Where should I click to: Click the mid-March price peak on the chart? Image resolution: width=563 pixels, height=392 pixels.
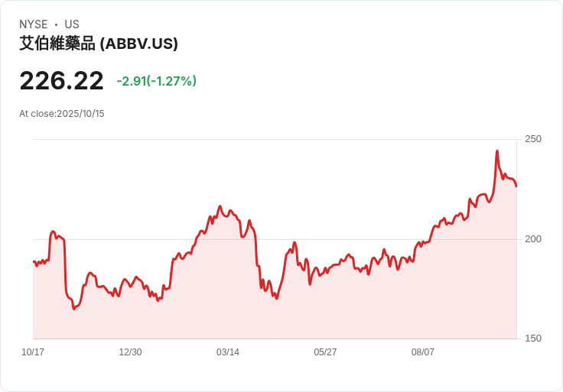pyautogui.click(x=220, y=206)
